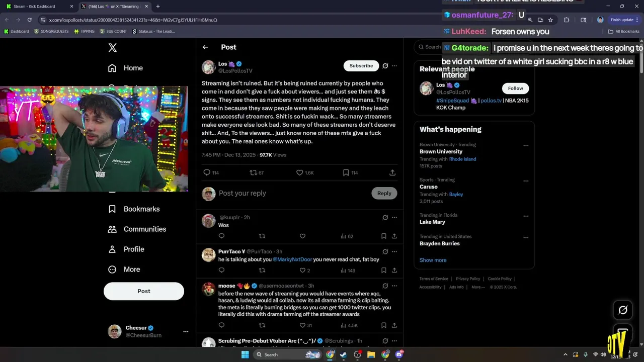Click the X logo in the sidebar
This screenshot has width=644, height=362.
click(x=113, y=48)
